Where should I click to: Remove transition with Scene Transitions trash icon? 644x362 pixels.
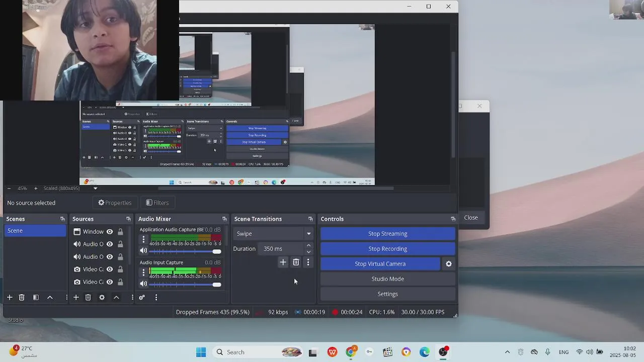pyautogui.click(x=296, y=262)
